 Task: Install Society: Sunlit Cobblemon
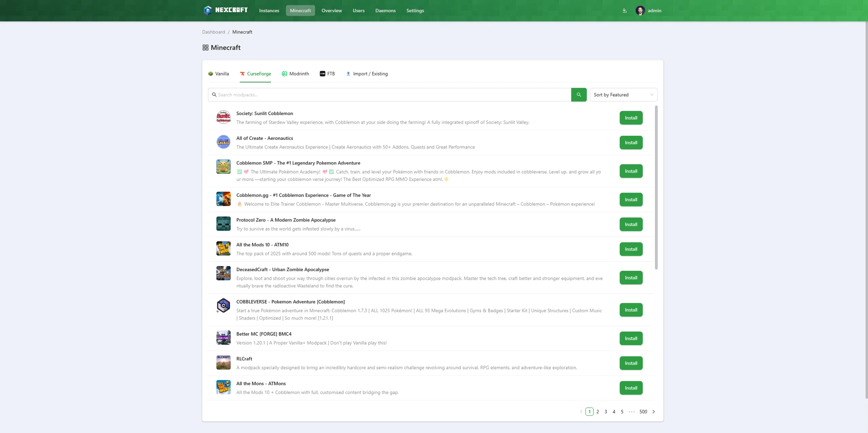click(631, 118)
